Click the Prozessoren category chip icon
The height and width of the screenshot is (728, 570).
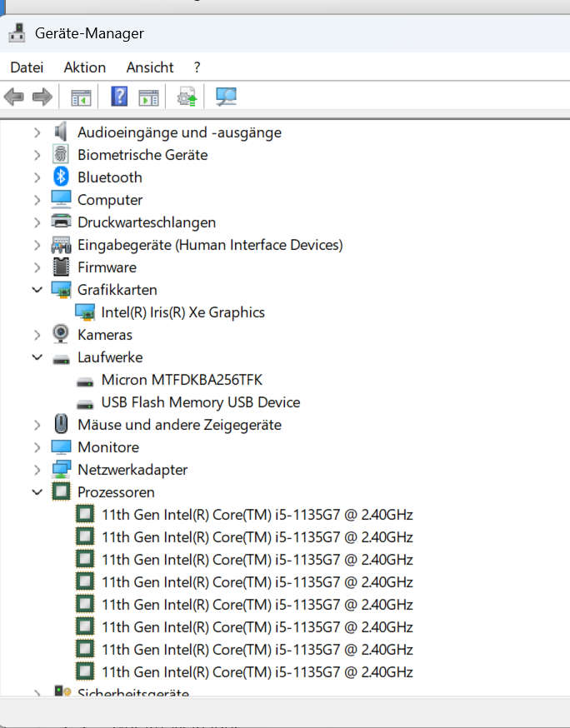click(61, 491)
